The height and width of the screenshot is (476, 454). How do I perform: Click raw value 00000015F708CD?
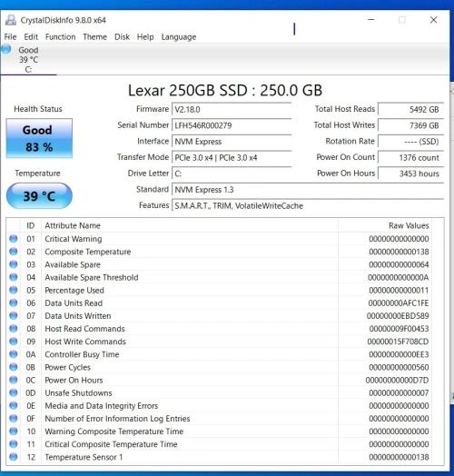(x=399, y=342)
